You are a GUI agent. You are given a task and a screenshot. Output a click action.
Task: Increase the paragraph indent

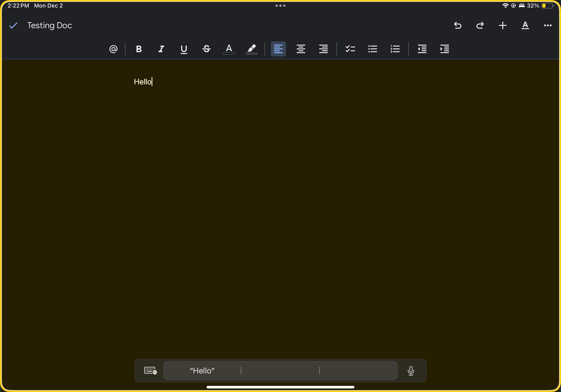pyautogui.click(x=444, y=49)
